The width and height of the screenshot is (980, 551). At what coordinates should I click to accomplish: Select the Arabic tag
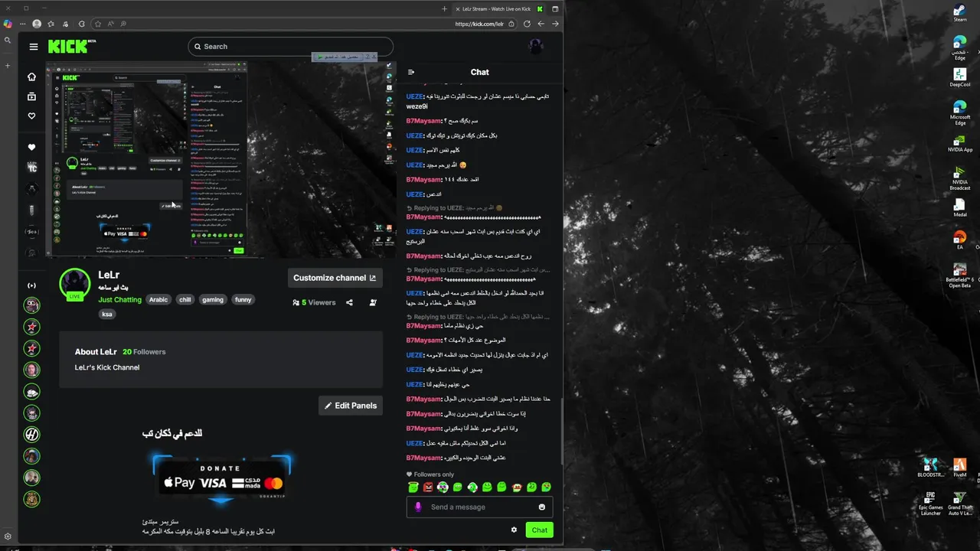point(158,300)
